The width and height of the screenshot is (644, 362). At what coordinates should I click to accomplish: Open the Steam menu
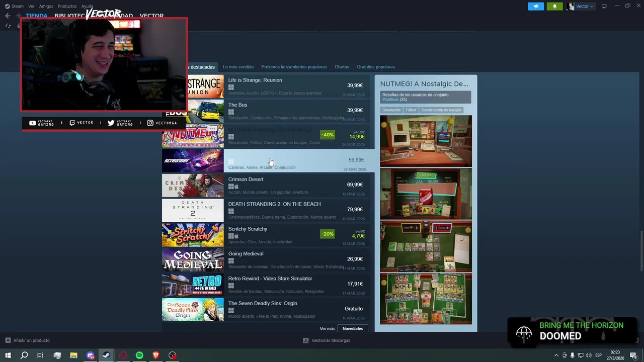(x=14, y=6)
